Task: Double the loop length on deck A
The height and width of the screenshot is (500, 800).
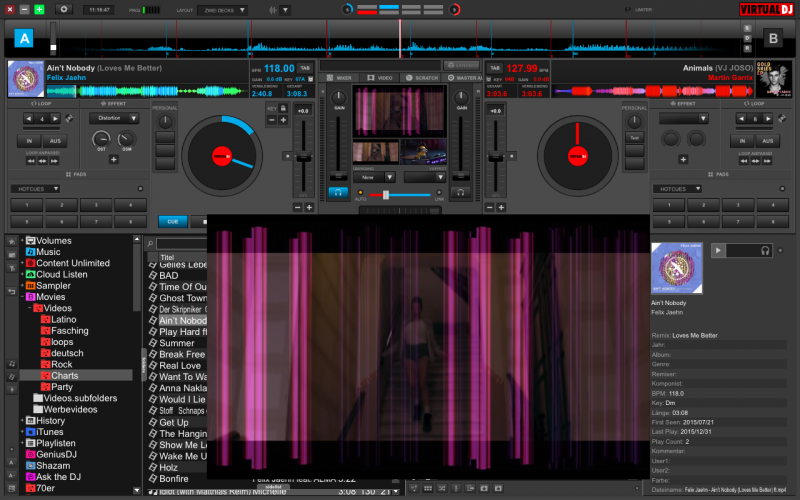Action: 55,118
